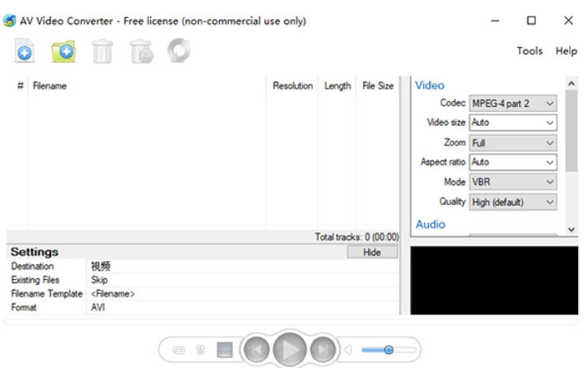The width and height of the screenshot is (588, 368).
Task: Click the volume slider handle
Action: click(389, 350)
